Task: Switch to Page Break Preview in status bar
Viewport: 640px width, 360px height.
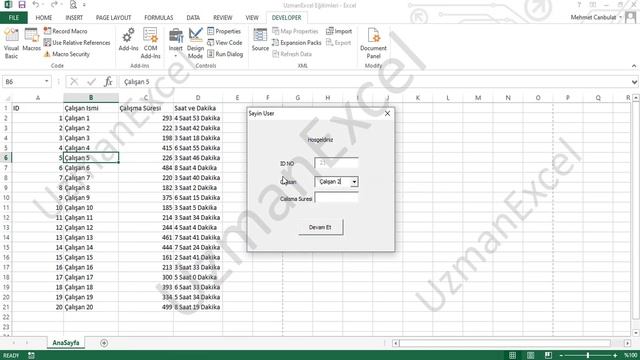Action: pos(548,356)
